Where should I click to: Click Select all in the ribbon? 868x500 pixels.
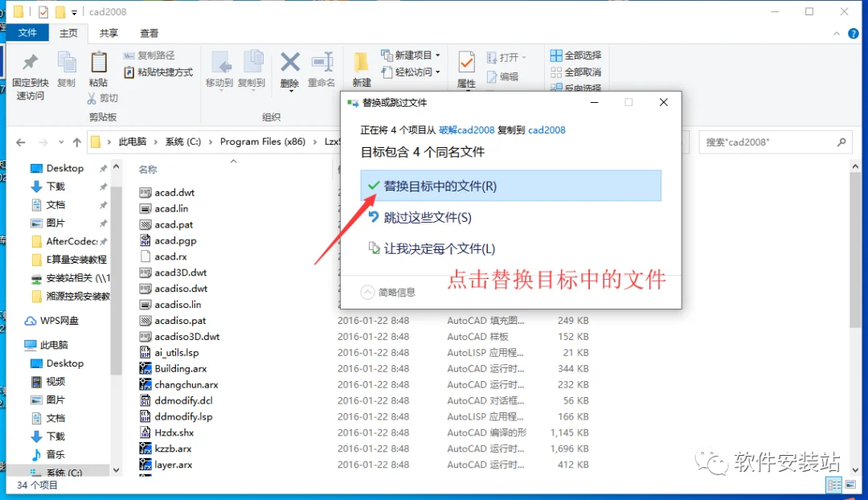(575, 55)
